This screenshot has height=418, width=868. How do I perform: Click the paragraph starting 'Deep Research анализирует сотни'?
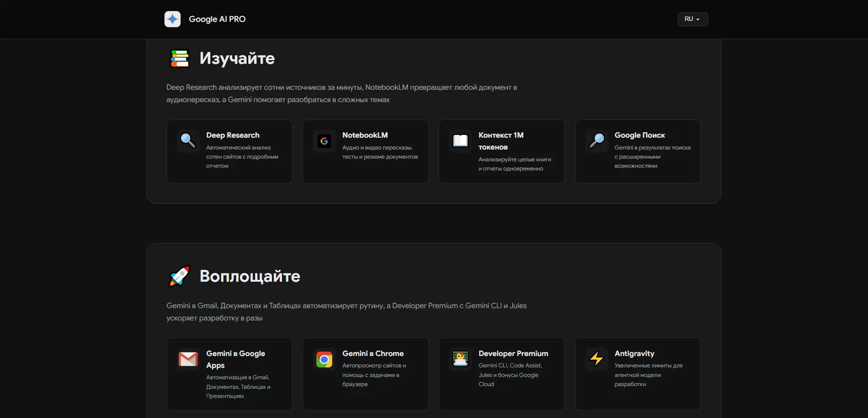pyautogui.click(x=341, y=93)
